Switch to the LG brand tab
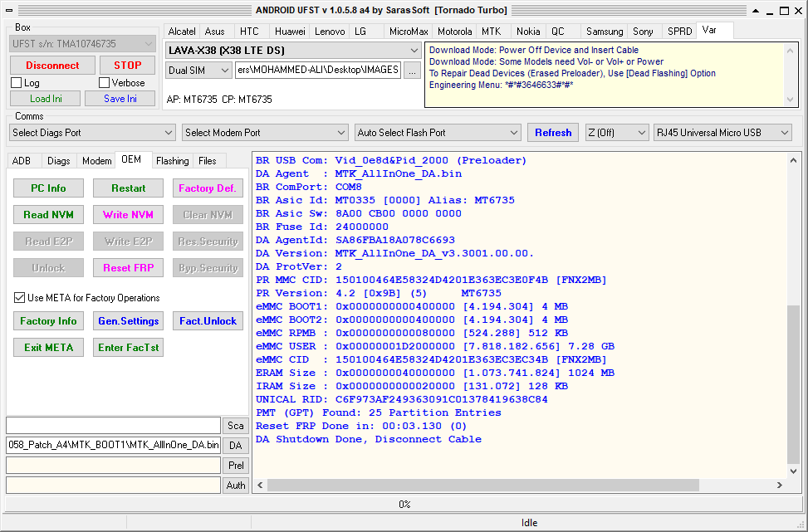This screenshot has height=532, width=808. click(x=360, y=32)
